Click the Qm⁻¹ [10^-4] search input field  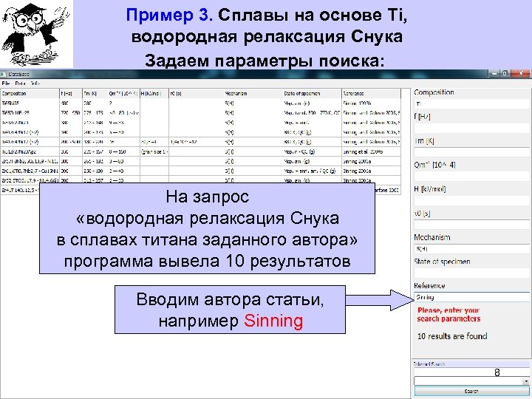[471, 176]
